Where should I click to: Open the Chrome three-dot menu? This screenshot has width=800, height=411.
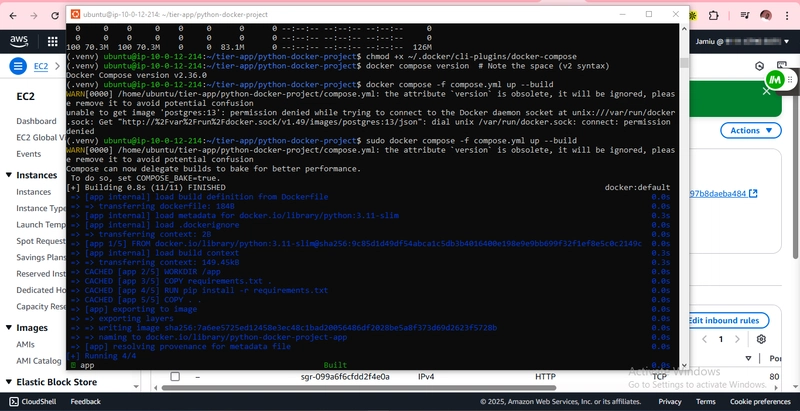click(x=788, y=15)
